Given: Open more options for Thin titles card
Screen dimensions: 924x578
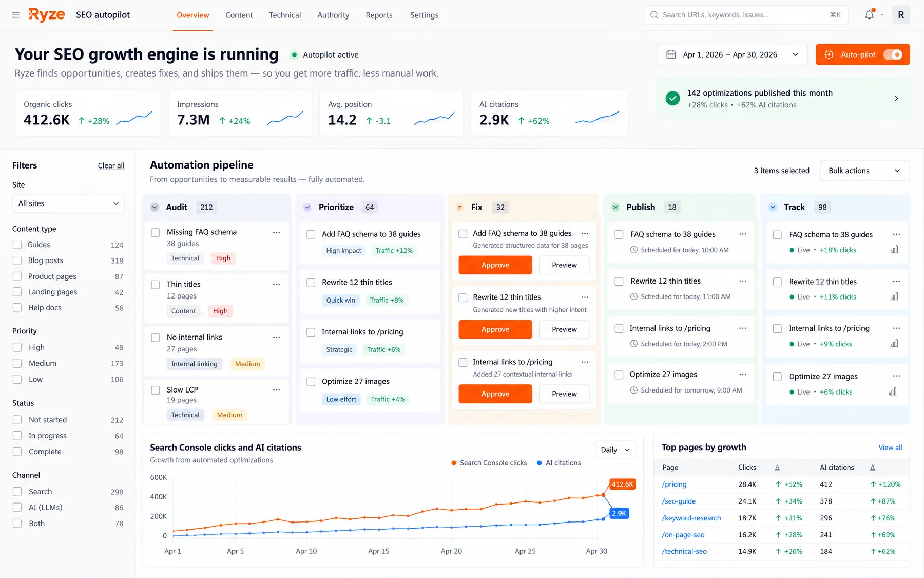Looking at the screenshot, I should tap(276, 284).
